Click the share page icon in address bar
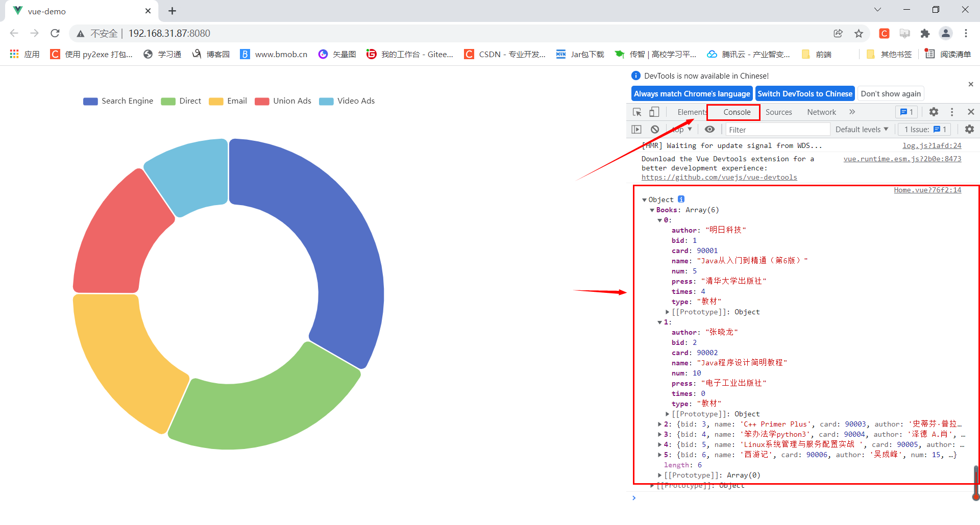980x525 pixels. [838, 33]
